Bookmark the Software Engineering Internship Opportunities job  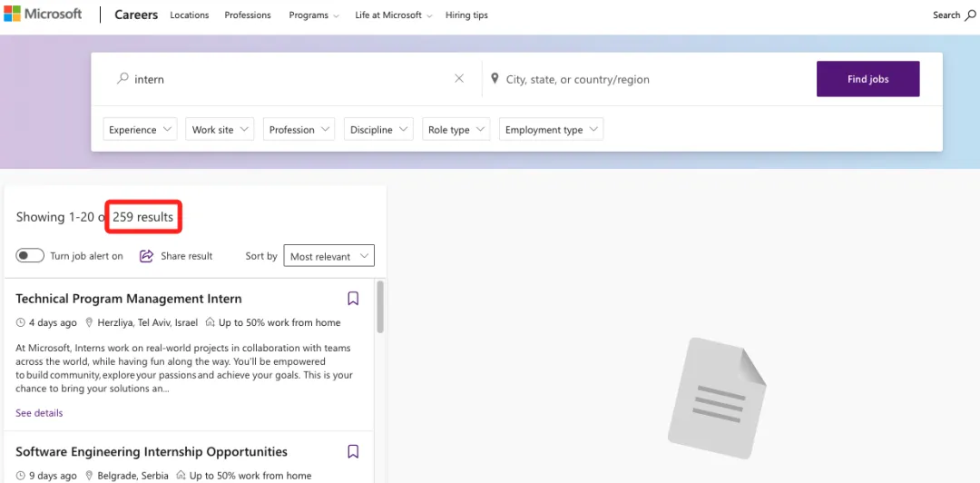tap(353, 452)
